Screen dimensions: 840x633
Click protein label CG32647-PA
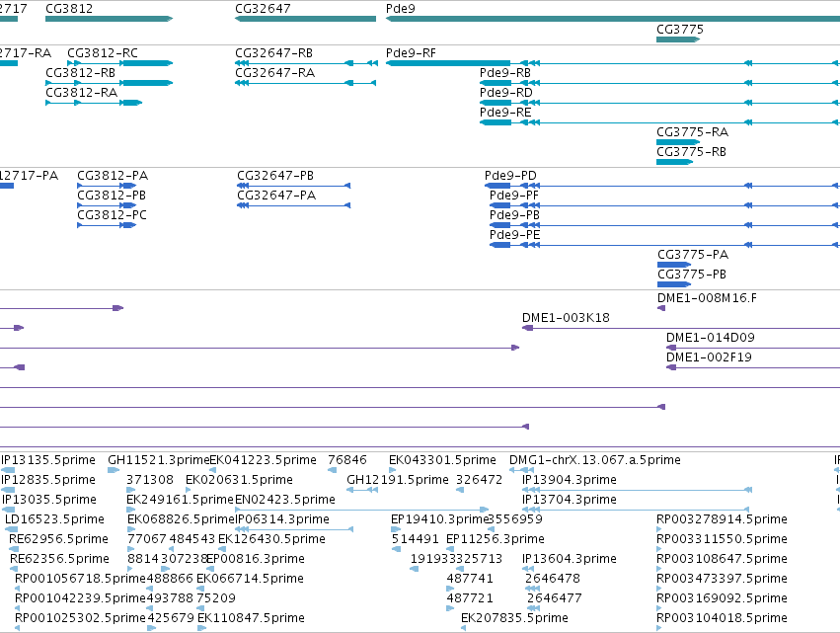[x=276, y=196]
